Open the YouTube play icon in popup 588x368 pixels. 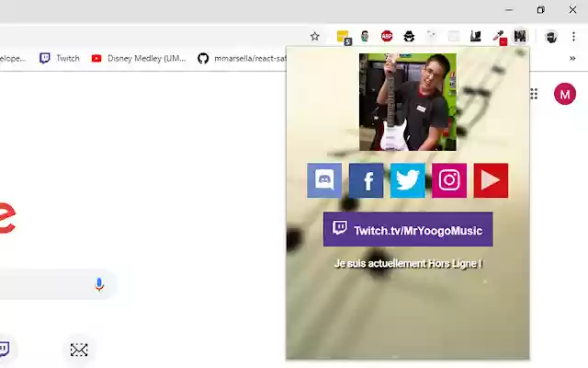click(491, 180)
